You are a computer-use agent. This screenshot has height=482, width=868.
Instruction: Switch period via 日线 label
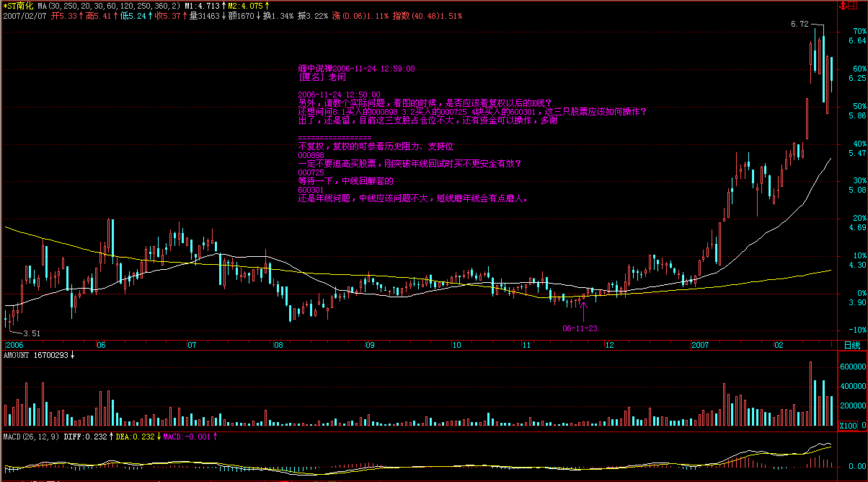point(851,346)
